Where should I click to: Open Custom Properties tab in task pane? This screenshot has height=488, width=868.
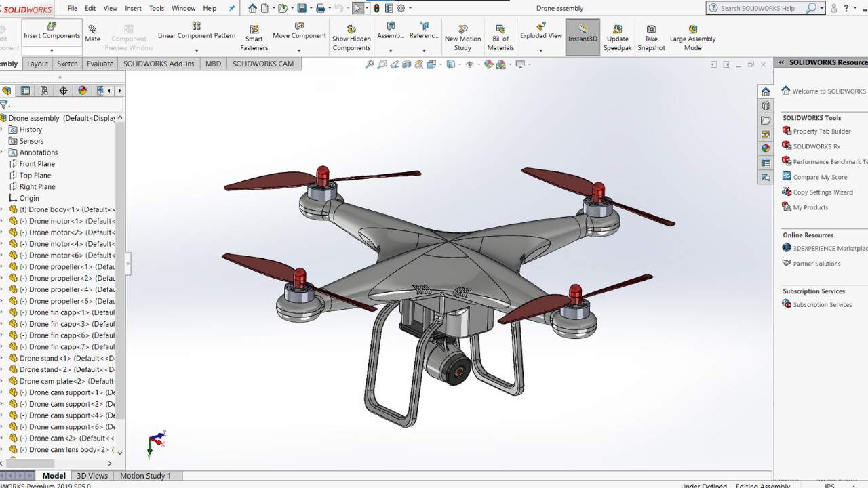point(766,163)
